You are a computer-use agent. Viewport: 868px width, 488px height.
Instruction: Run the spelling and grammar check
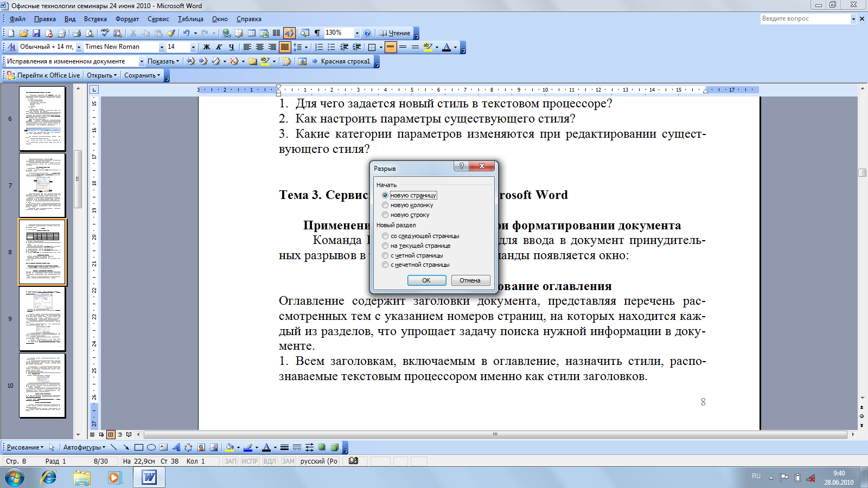tap(105, 33)
